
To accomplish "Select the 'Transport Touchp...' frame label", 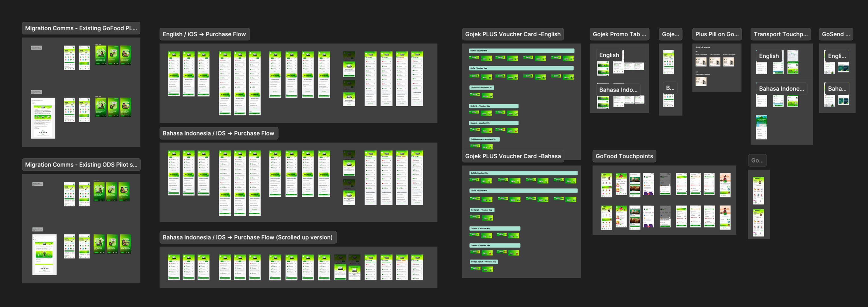I will [781, 34].
